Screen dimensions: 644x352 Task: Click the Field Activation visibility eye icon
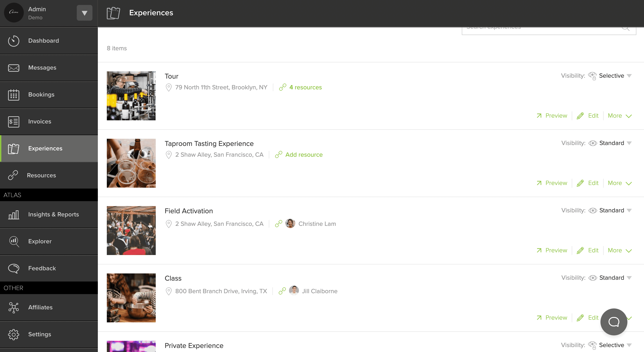tap(592, 210)
